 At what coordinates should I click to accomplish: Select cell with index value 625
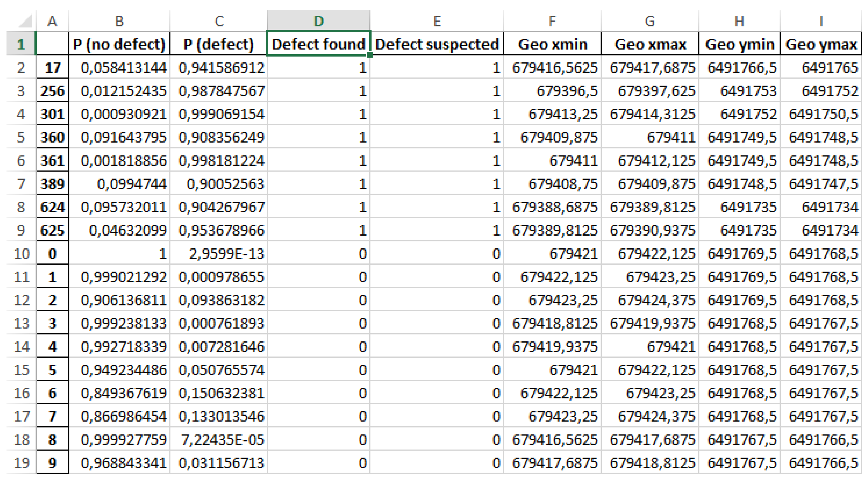tap(52, 230)
